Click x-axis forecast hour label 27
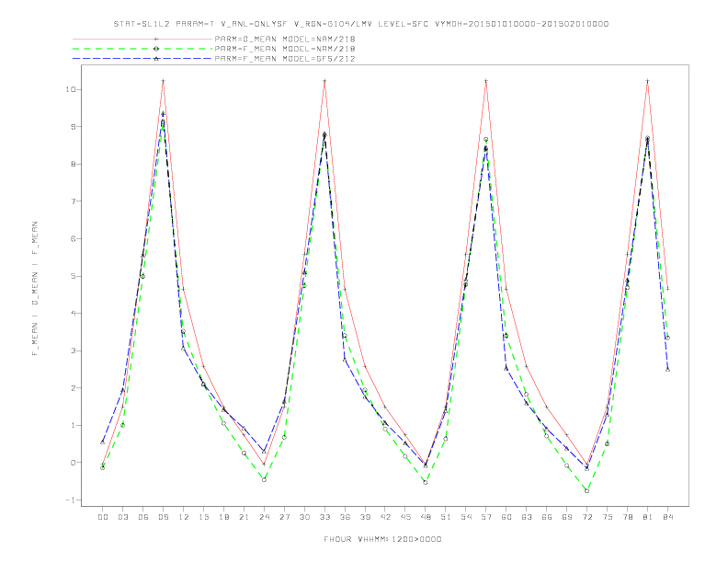This screenshot has width=728, height=563. [x=284, y=517]
